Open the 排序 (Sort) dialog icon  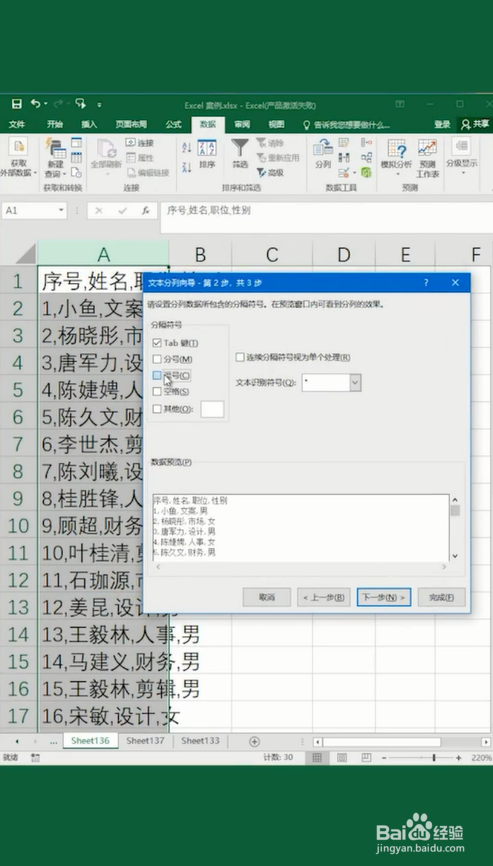tap(207, 154)
